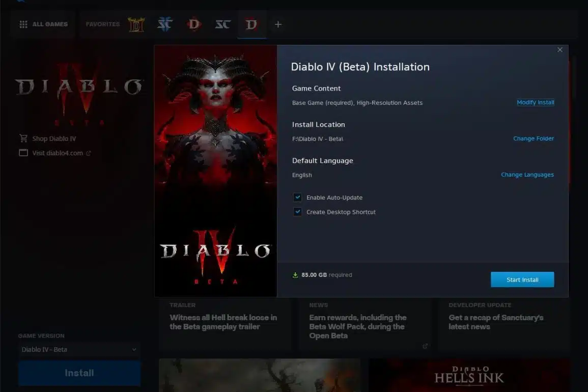588x392 pixels.
Task: Select the StarCraft II blue favorites icon
Action: (x=165, y=24)
